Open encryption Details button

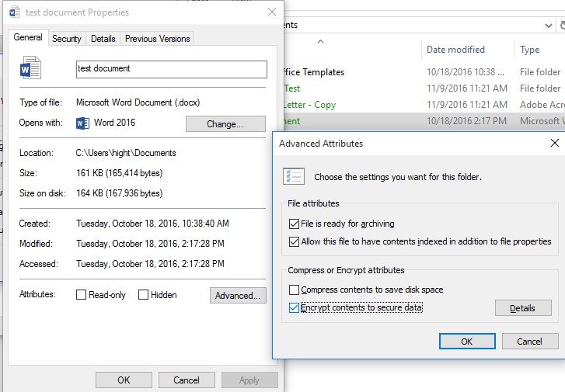tap(522, 308)
